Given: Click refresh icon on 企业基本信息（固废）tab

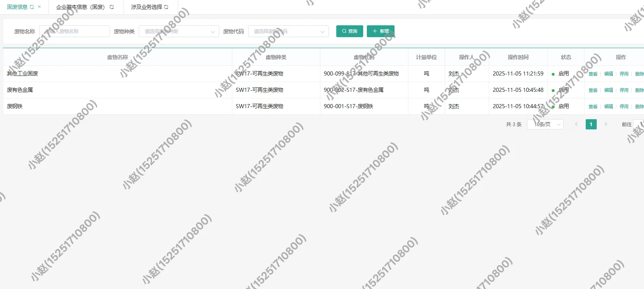Looking at the screenshot, I should (x=112, y=7).
